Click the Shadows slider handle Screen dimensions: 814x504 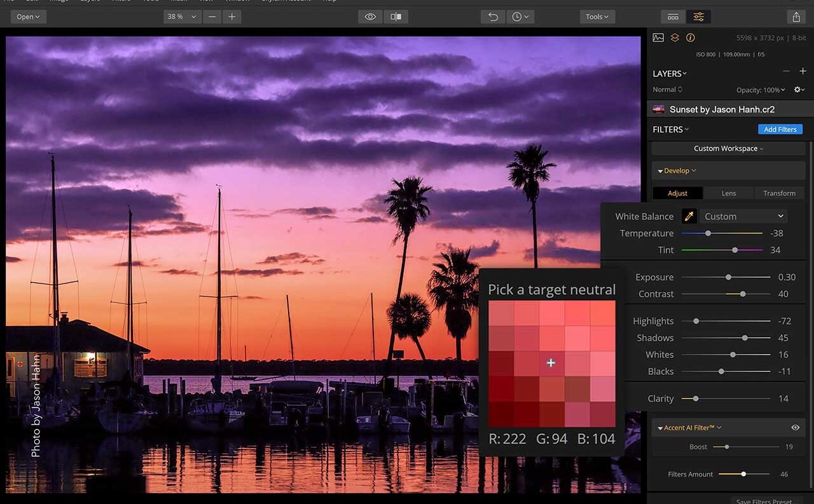click(745, 337)
